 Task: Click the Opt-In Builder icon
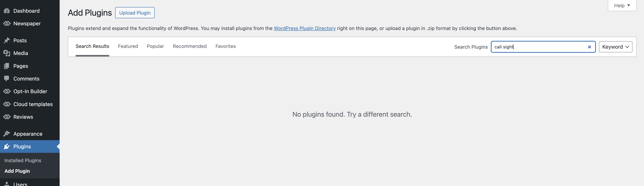point(7,91)
